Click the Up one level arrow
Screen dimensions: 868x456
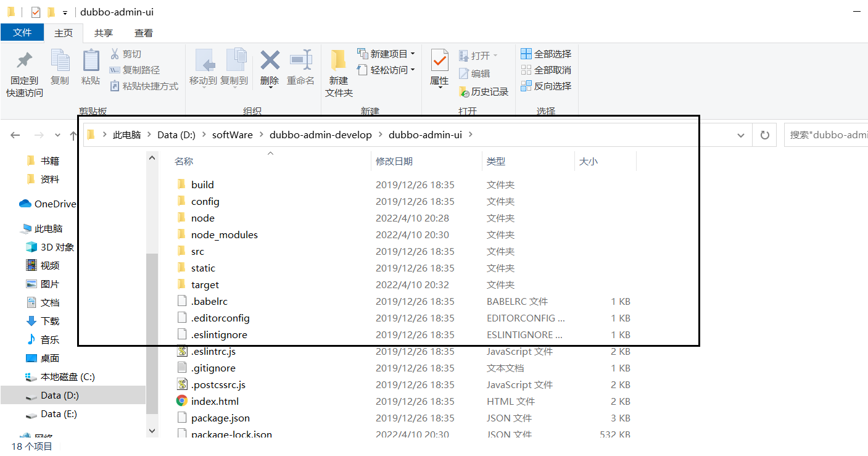pyautogui.click(x=73, y=135)
